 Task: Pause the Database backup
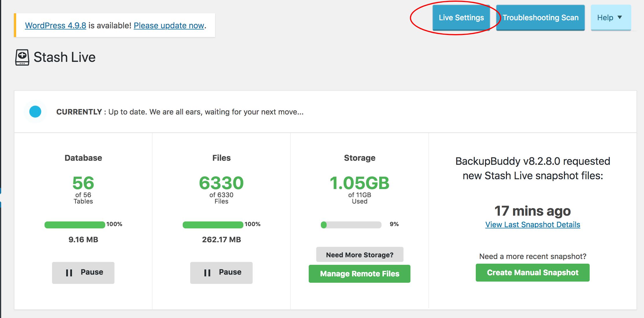[x=83, y=273]
